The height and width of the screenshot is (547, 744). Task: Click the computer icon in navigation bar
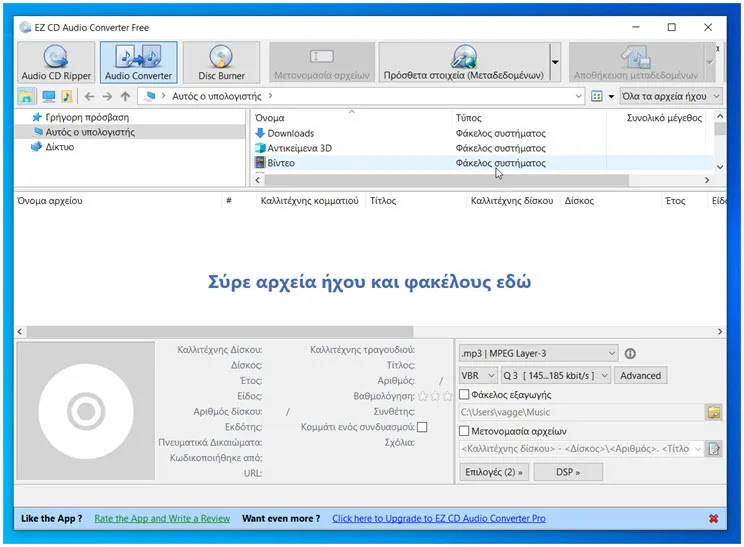pyautogui.click(x=48, y=96)
